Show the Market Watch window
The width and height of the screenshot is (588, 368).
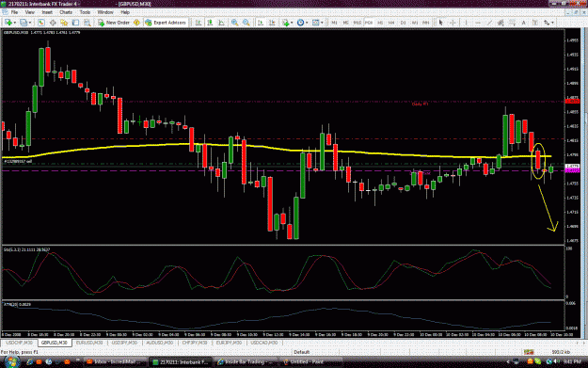(x=40, y=23)
